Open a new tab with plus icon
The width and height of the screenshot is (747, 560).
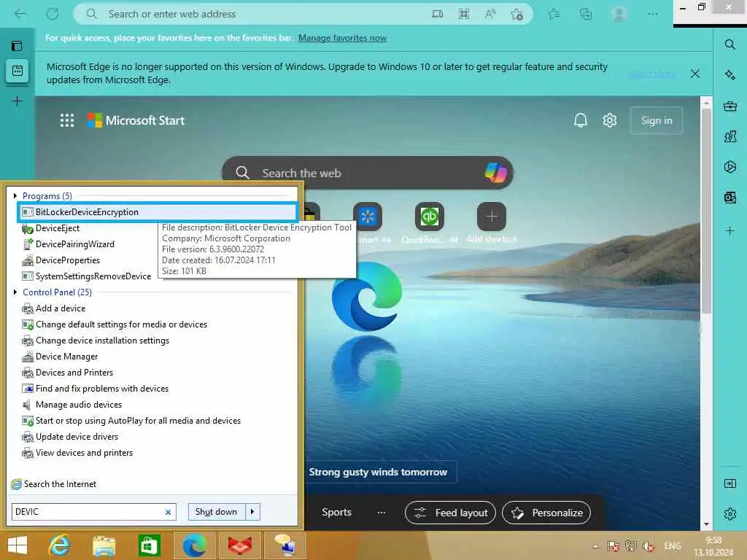pos(18,101)
